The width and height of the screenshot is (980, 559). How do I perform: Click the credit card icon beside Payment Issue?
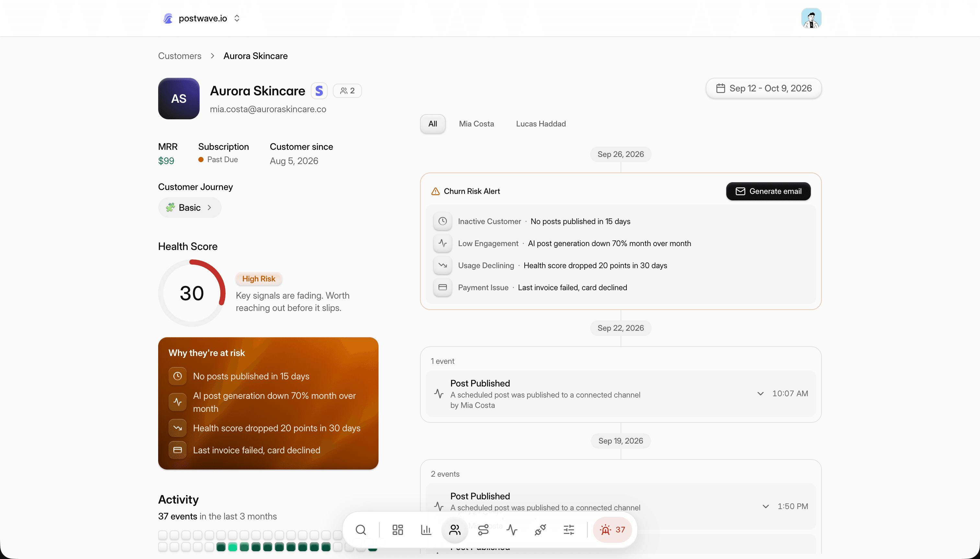coord(442,287)
